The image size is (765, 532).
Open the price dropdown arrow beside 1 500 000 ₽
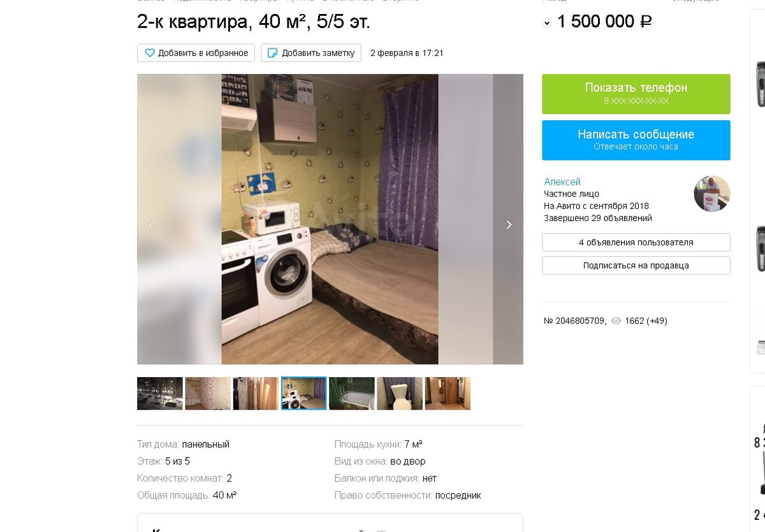pos(547,23)
